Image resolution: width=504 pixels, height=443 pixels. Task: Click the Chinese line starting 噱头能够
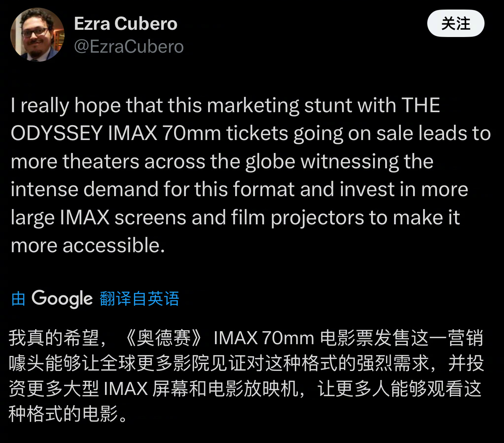(x=246, y=363)
